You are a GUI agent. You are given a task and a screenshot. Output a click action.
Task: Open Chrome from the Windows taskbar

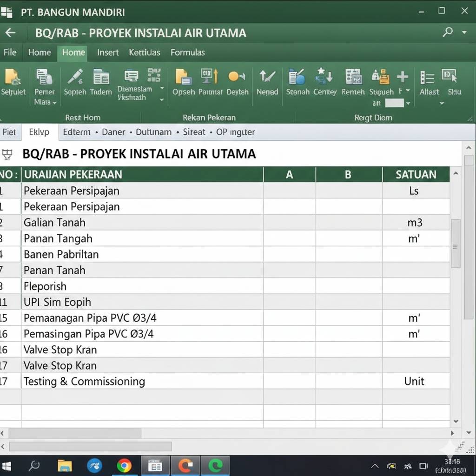pos(124,465)
